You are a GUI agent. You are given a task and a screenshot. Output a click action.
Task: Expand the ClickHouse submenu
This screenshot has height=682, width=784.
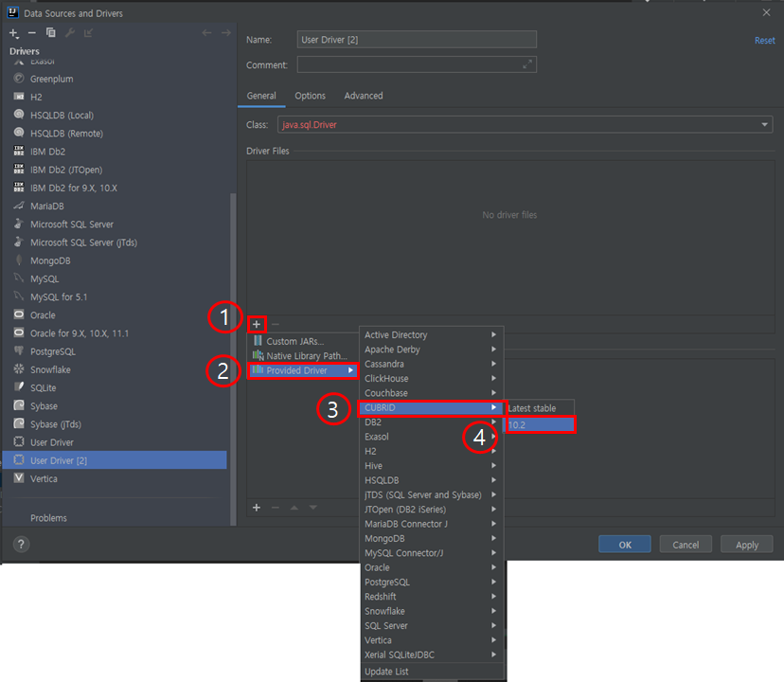point(432,378)
